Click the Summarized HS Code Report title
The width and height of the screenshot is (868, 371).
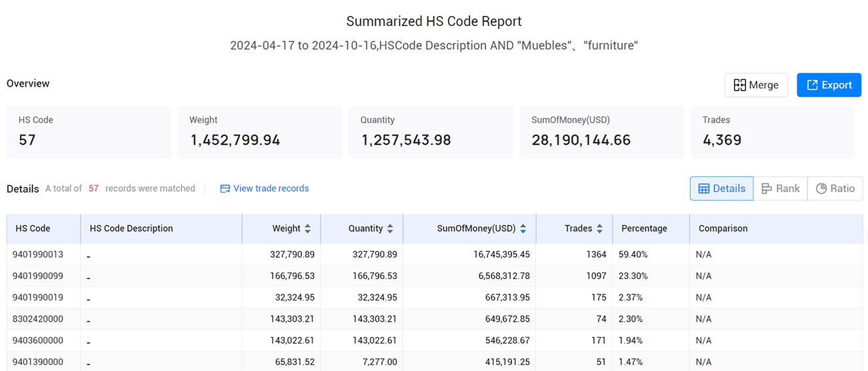click(434, 21)
